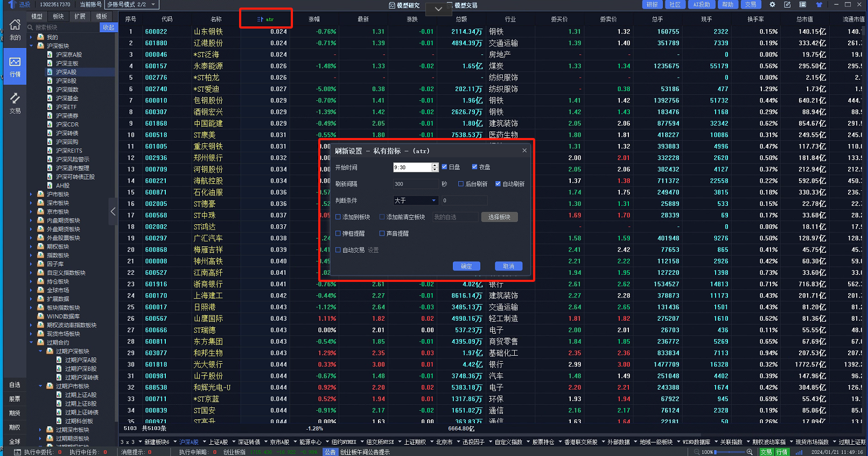Image resolution: width=868 pixels, height=456 pixels.
Task: Close the 刷新设置 dialog with X
Action: (524, 151)
